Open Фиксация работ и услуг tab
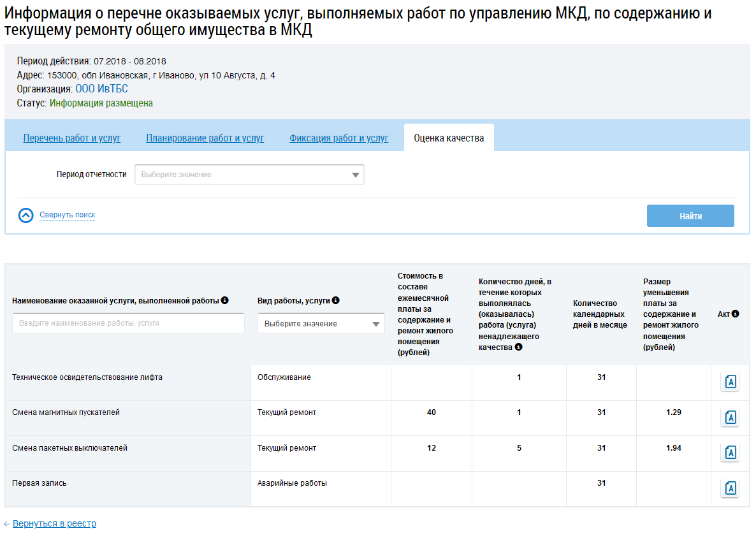 tap(339, 138)
